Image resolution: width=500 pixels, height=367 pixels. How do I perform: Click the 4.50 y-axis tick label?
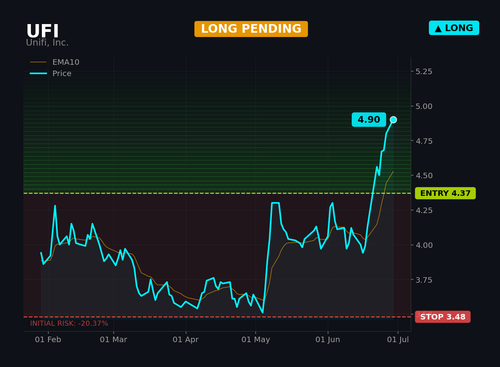(424, 176)
